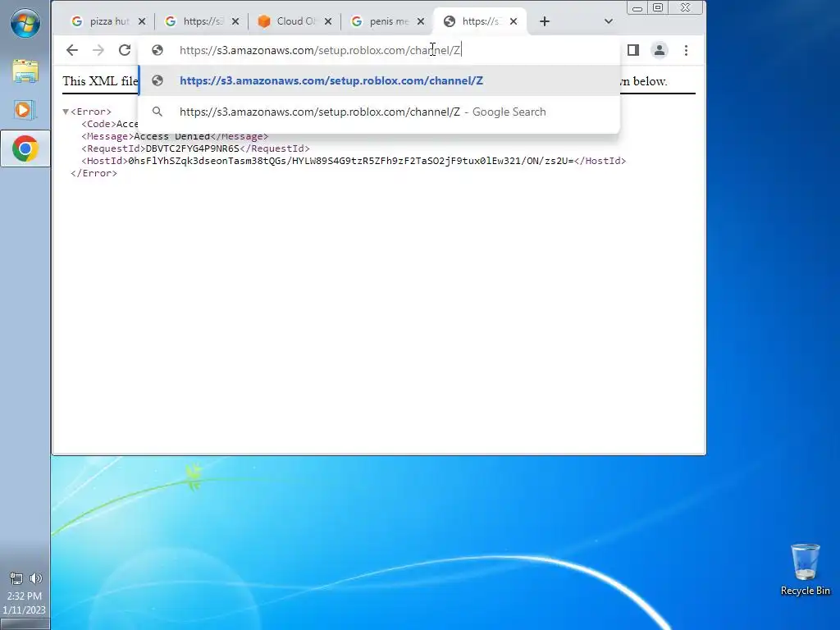Launch Windows Media Player from taskbar
The height and width of the screenshot is (630, 840).
[24, 110]
